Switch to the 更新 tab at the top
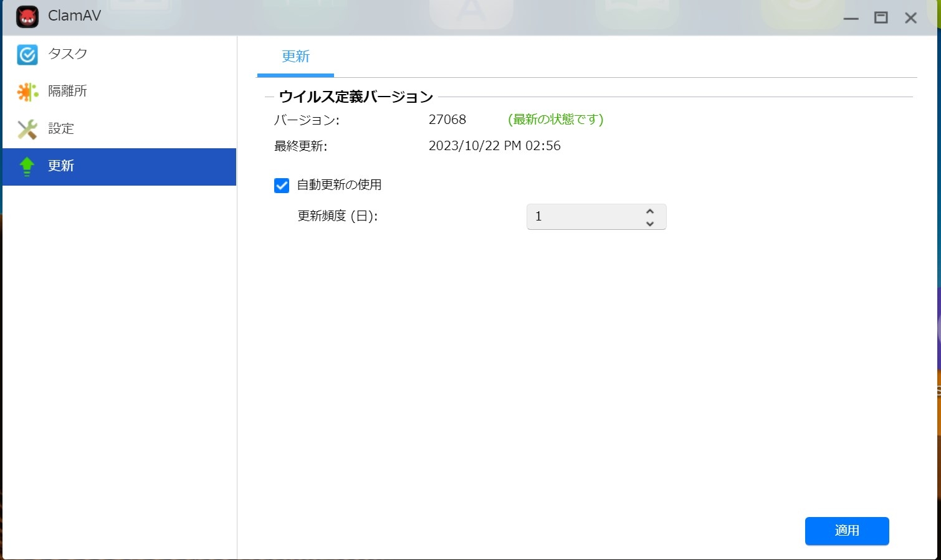The width and height of the screenshot is (941, 560). click(x=295, y=57)
